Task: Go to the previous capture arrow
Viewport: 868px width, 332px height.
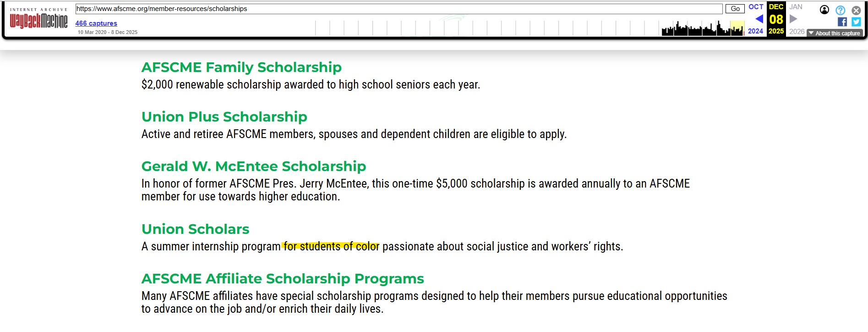Action: pos(759,19)
